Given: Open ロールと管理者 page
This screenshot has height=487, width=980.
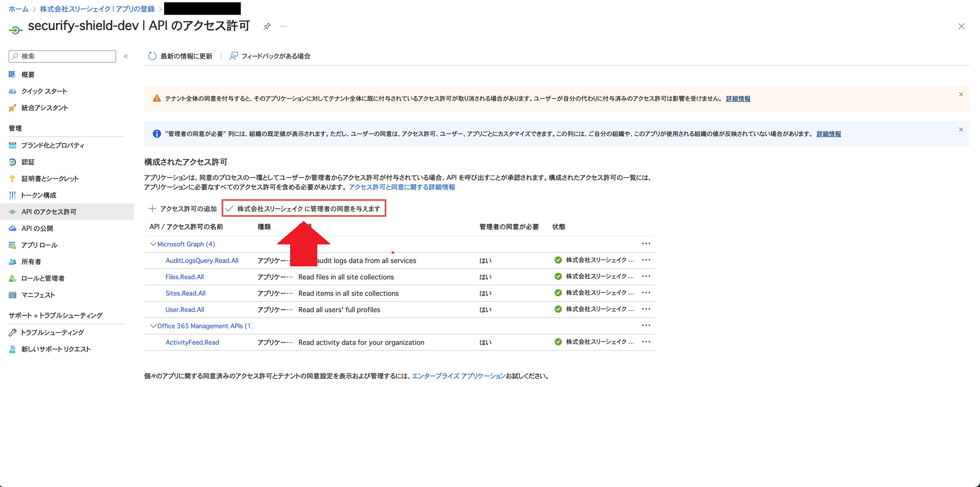Looking at the screenshot, I should [x=37, y=278].
